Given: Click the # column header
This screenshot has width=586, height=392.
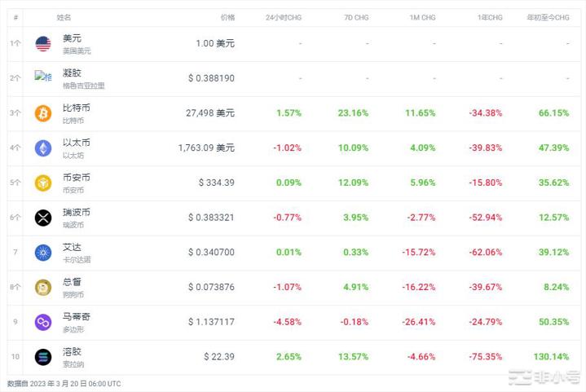Looking at the screenshot, I should (15, 18).
